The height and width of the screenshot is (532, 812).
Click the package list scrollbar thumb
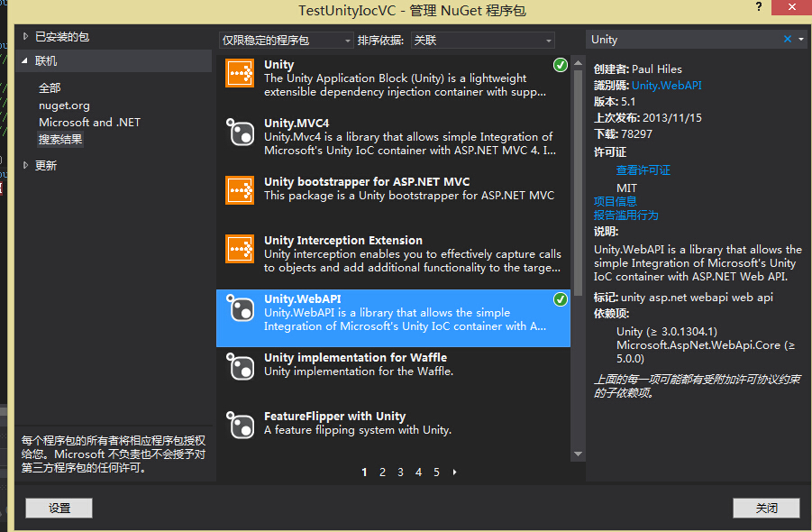click(x=579, y=182)
